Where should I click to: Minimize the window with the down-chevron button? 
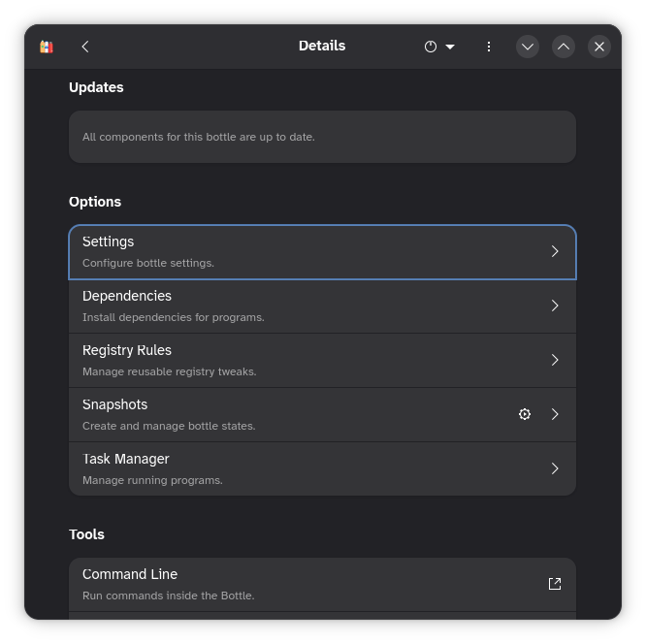click(x=528, y=47)
